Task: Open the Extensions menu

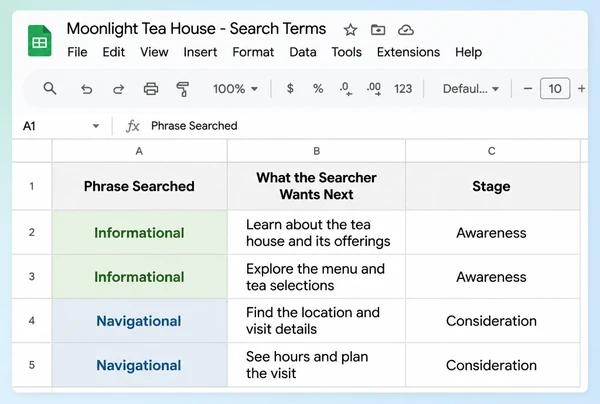Action: pos(408,52)
